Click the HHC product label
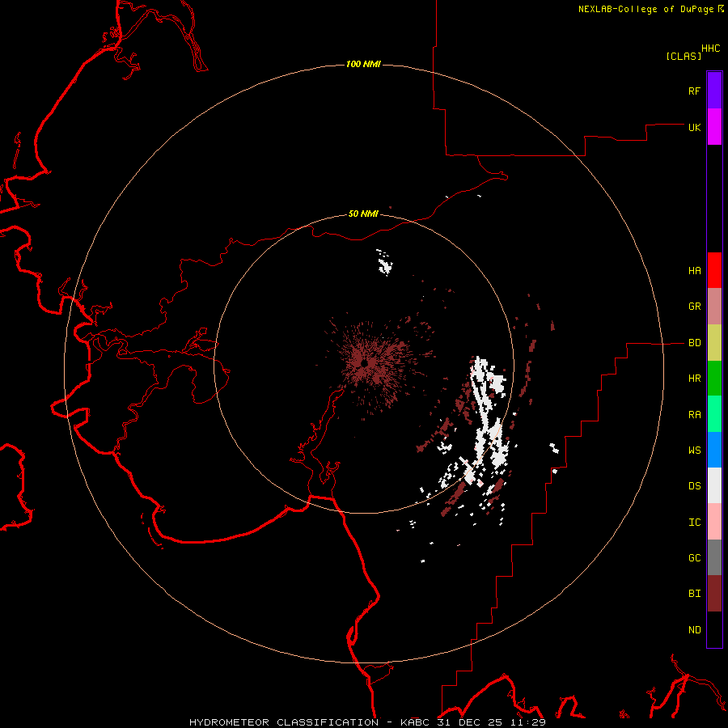728x728 pixels. click(710, 49)
